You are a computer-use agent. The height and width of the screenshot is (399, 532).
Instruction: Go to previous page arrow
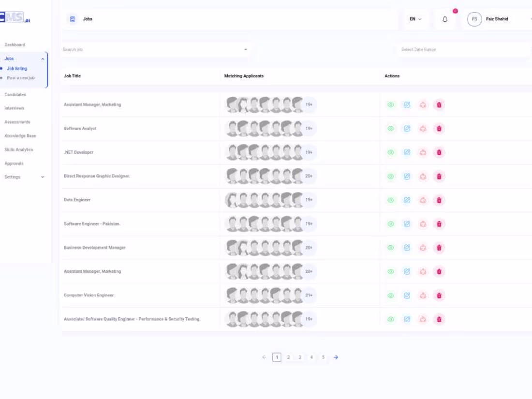pyautogui.click(x=264, y=357)
